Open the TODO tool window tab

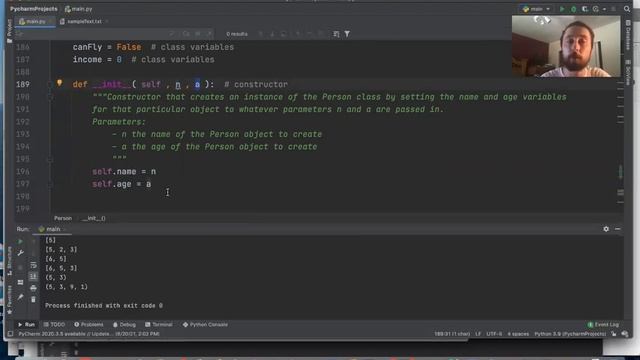click(x=54, y=324)
